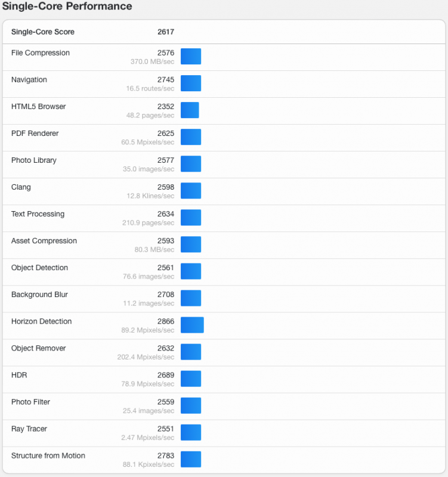The height and width of the screenshot is (477, 448).
Task: Click the Photo Filter score bar
Action: coord(191,405)
